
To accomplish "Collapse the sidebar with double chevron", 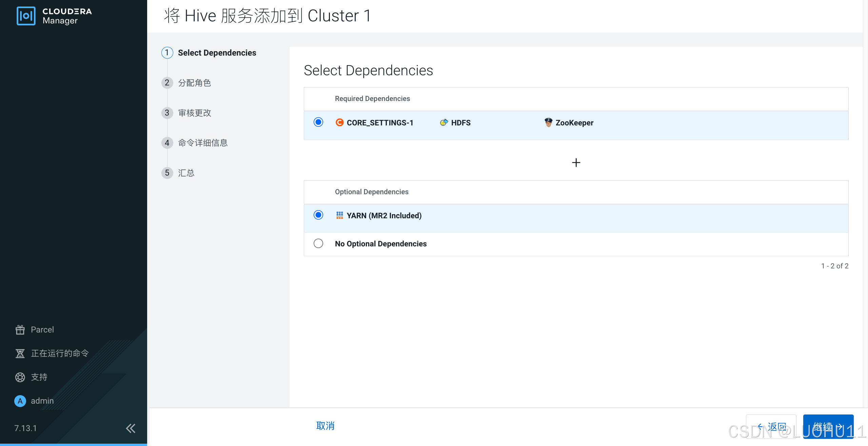I will click(x=131, y=428).
